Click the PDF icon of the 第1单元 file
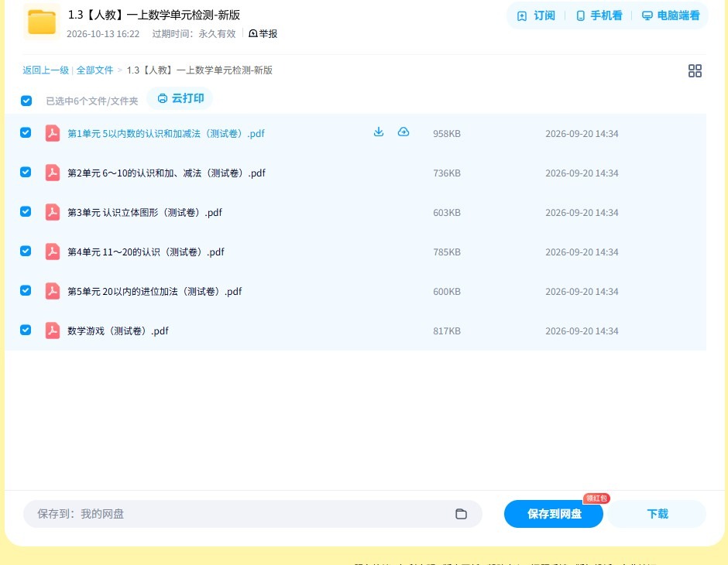 (x=53, y=133)
